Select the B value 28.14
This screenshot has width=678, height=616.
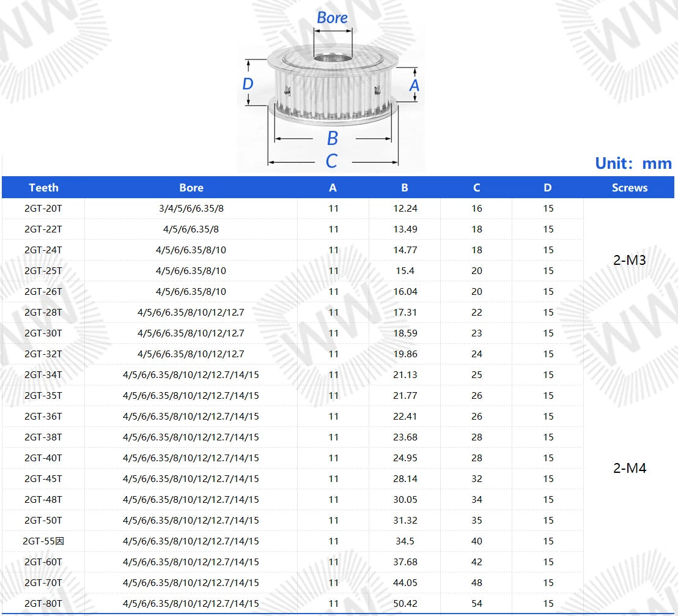point(405,479)
